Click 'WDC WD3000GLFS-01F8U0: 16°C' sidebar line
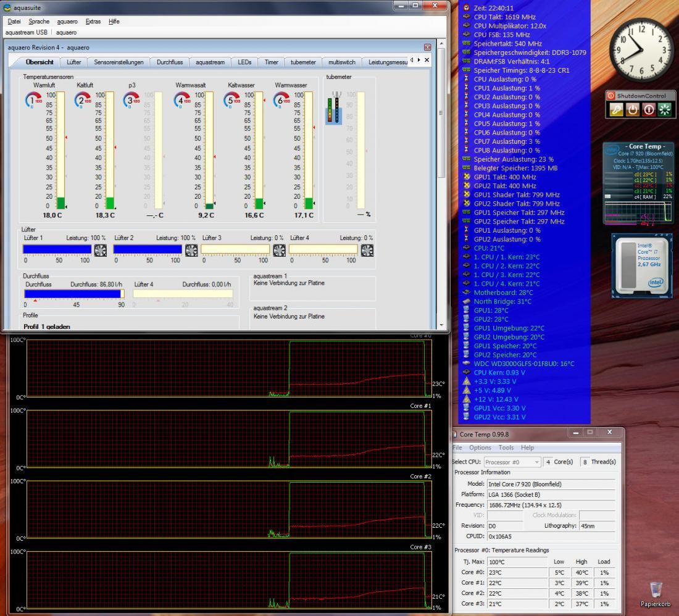The width and height of the screenshot is (679, 616). [524, 364]
